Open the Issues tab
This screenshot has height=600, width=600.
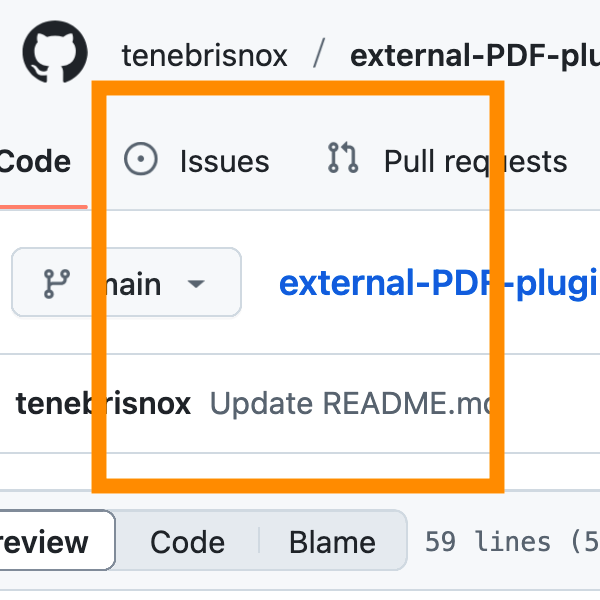click(223, 161)
